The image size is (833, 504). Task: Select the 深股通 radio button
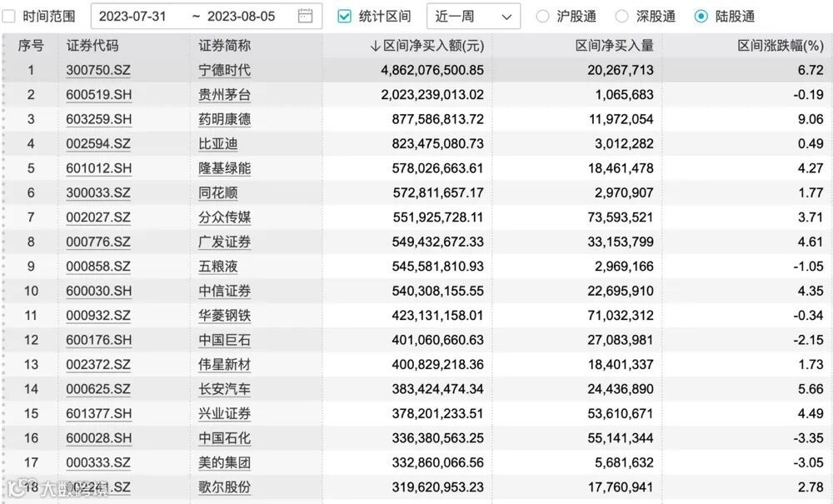click(621, 17)
